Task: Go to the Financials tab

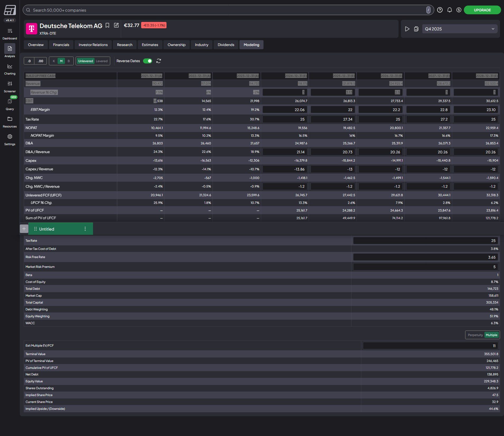Action: point(61,45)
